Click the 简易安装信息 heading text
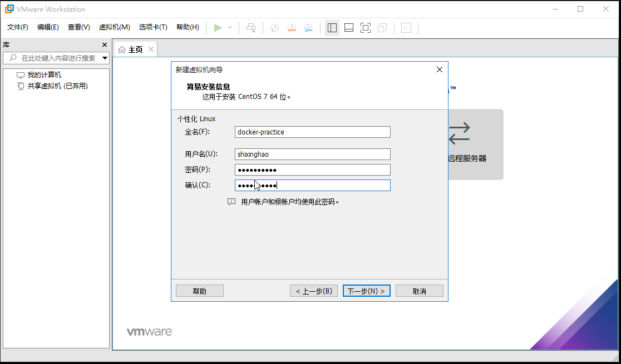Viewport: 621px width, 364px height. (x=208, y=87)
